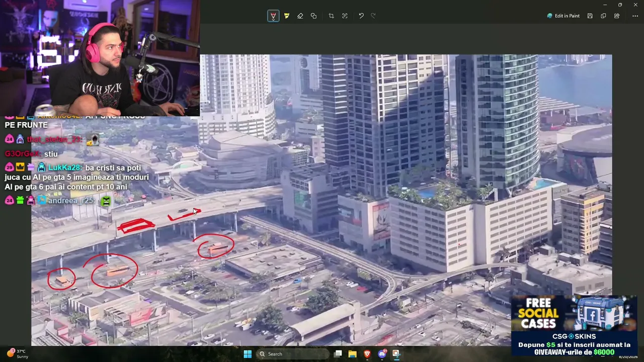Close the Snipping Tool window
The image size is (644, 362).
click(x=635, y=5)
